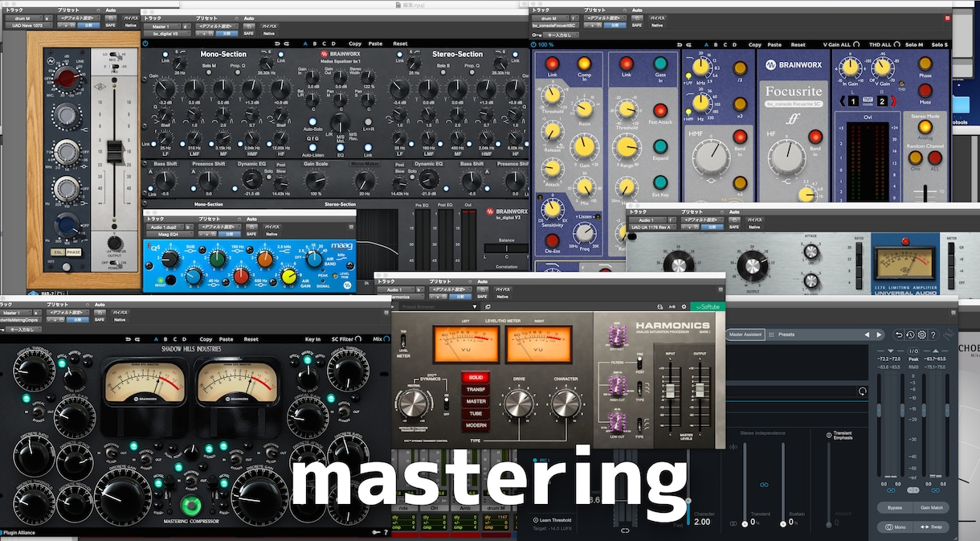
Task: Click the A/B compare icon in Harmonics
Action: (x=672, y=306)
